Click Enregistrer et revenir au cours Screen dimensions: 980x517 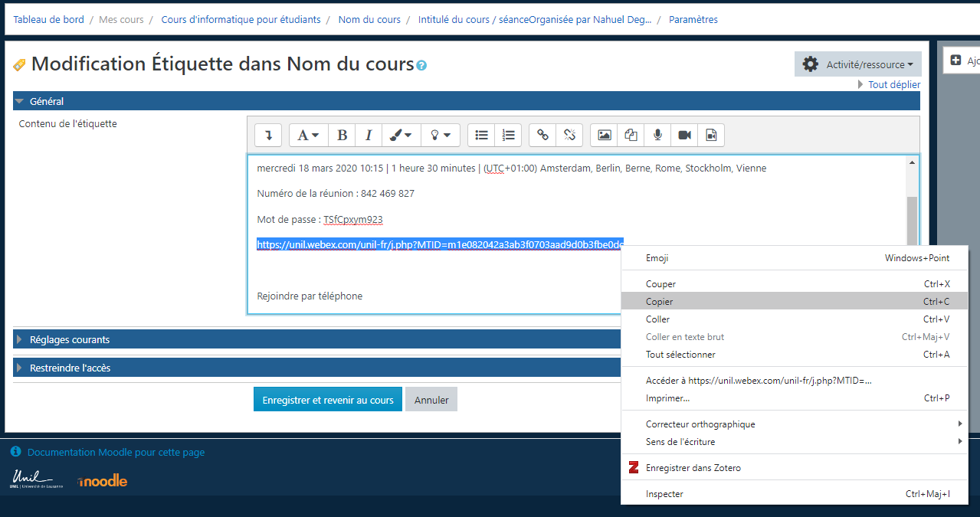[x=327, y=400]
